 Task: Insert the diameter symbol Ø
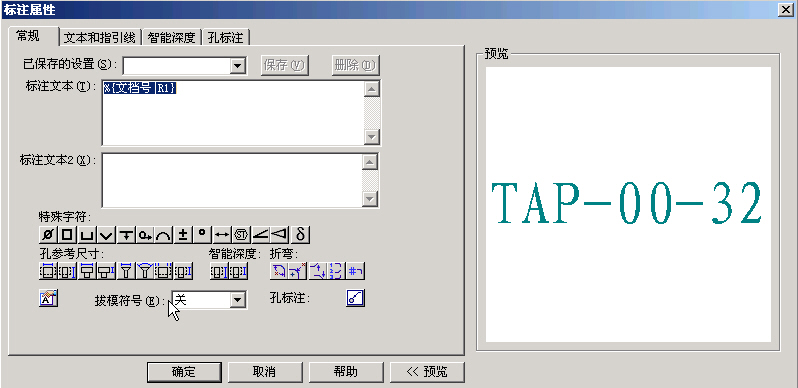click(48, 235)
